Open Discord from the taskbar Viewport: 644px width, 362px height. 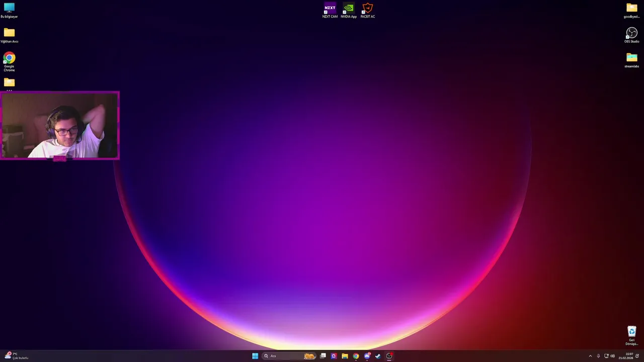pos(367,356)
